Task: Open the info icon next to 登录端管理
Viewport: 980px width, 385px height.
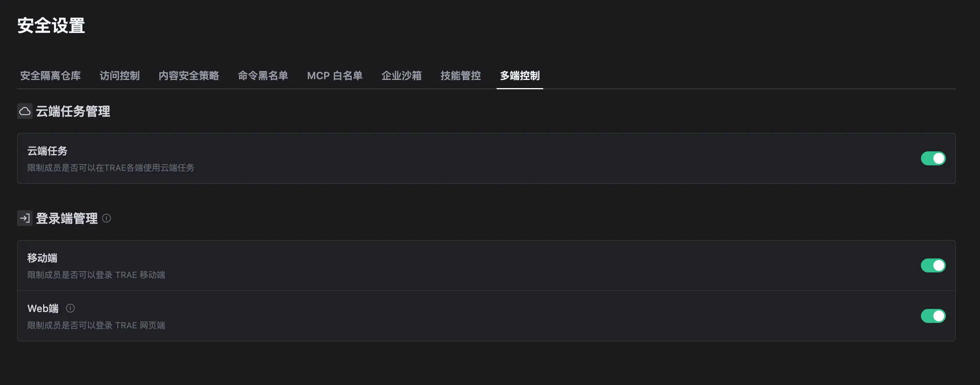Action: click(106, 219)
